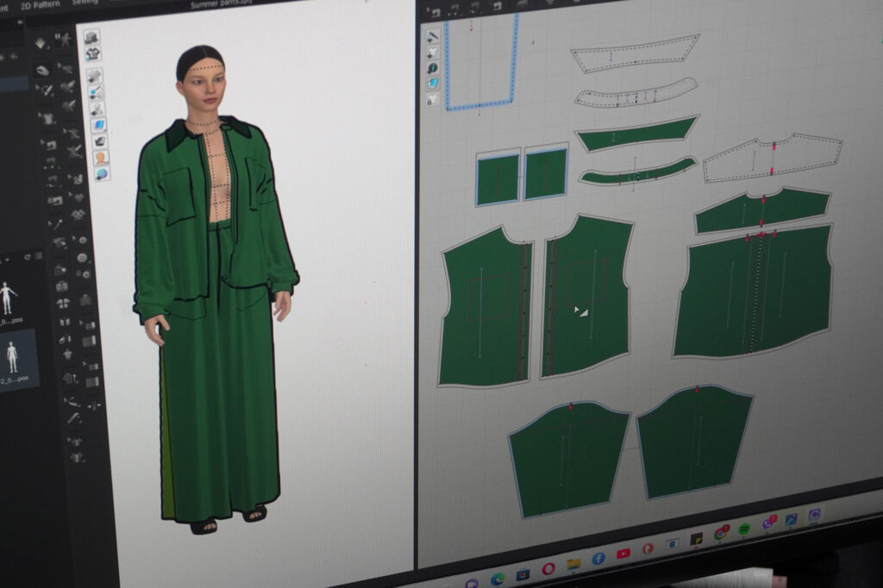Open the Facebook taskbar icon

pyautogui.click(x=598, y=559)
